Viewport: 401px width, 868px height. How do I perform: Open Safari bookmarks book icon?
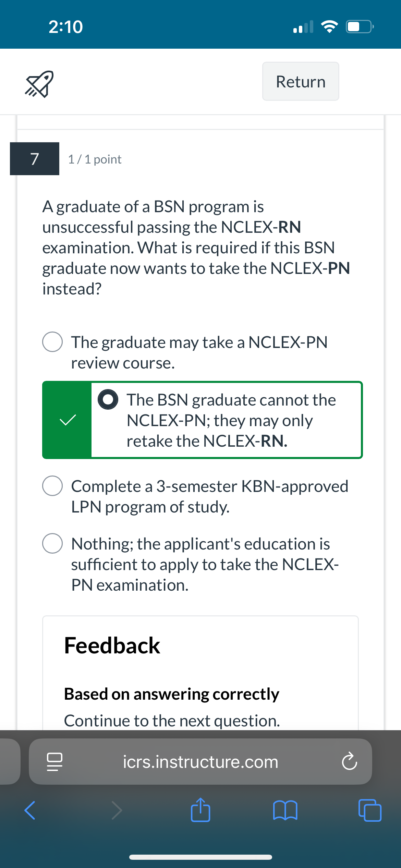285,810
